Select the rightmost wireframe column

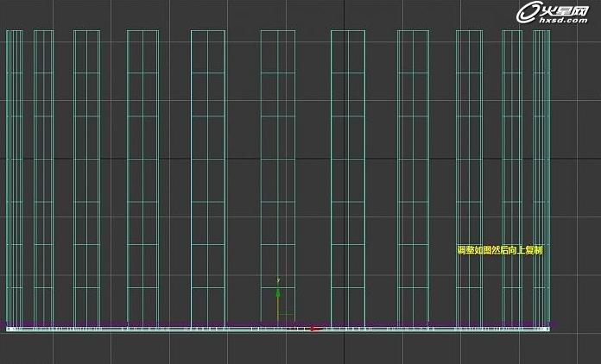(541, 173)
